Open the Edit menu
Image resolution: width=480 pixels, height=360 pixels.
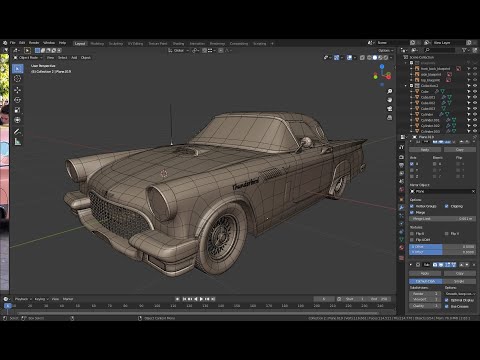tap(22, 43)
